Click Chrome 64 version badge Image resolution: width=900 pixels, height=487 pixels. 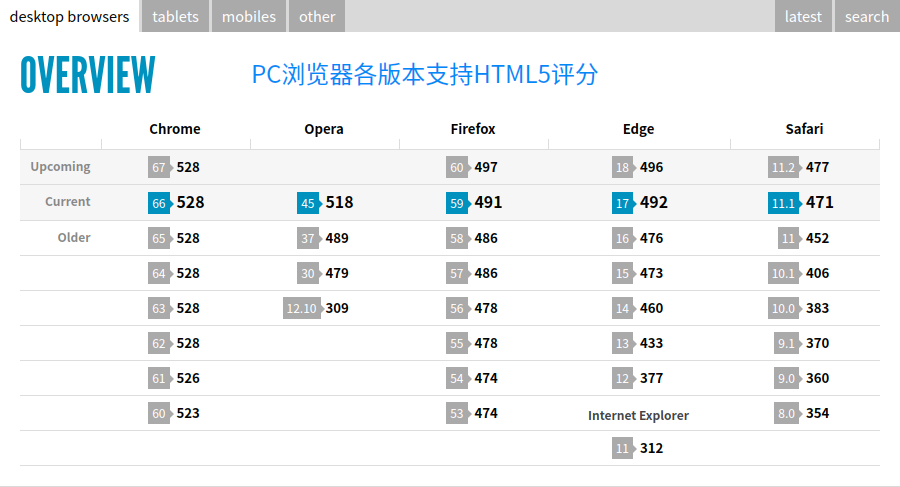click(159, 273)
